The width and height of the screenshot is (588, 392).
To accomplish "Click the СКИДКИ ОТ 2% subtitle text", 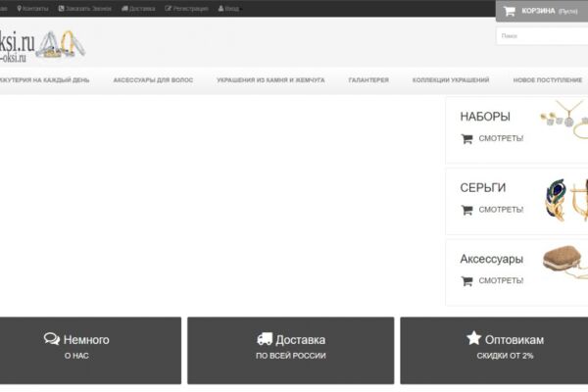I will tap(505, 356).
